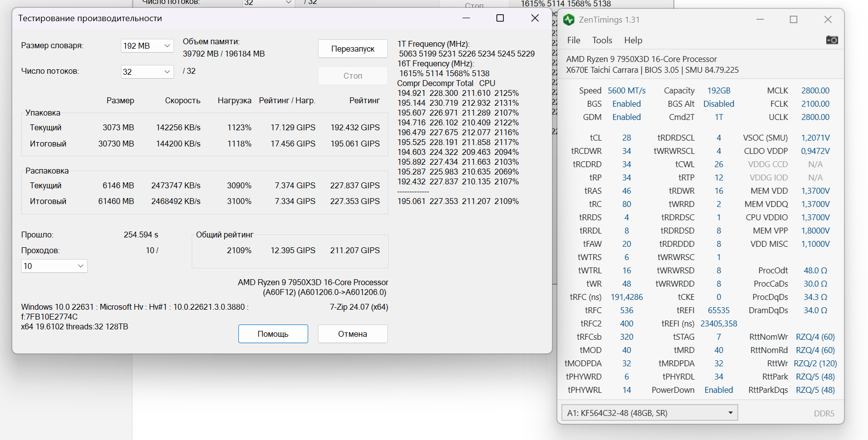Close the Тестирование производительности benchmark window
This screenshot has width=868, height=440.
535,18
